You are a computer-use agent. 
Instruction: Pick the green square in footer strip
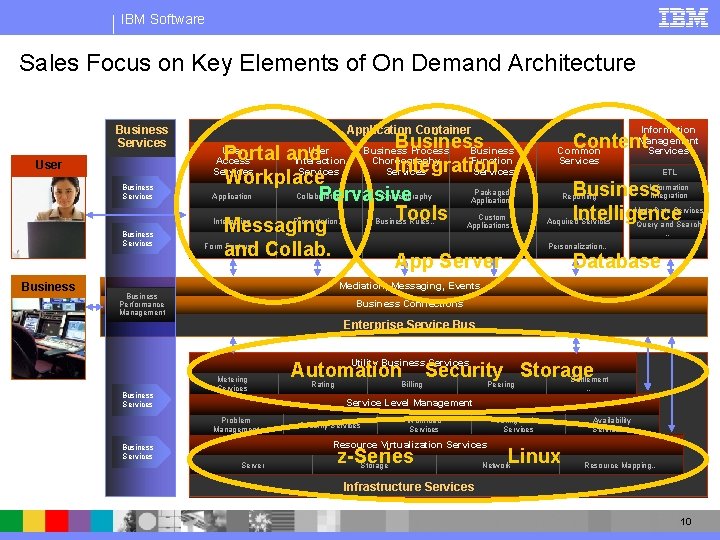(11, 521)
